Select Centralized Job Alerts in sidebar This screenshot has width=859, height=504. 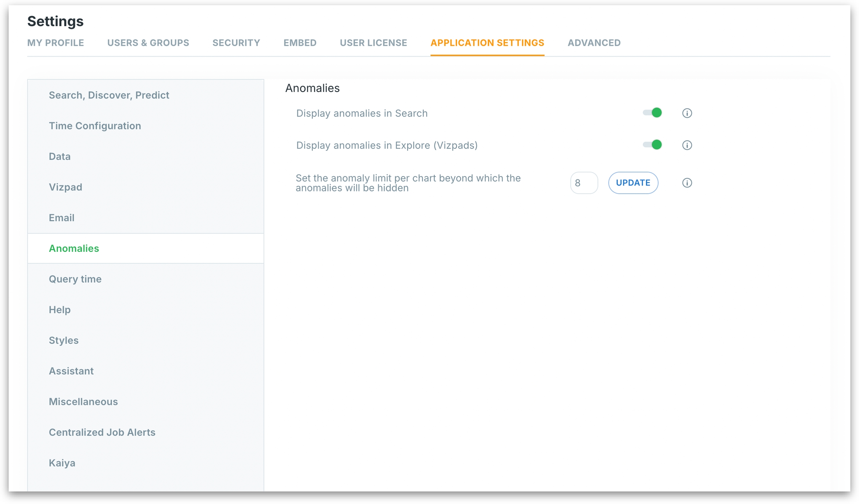[x=102, y=432]
